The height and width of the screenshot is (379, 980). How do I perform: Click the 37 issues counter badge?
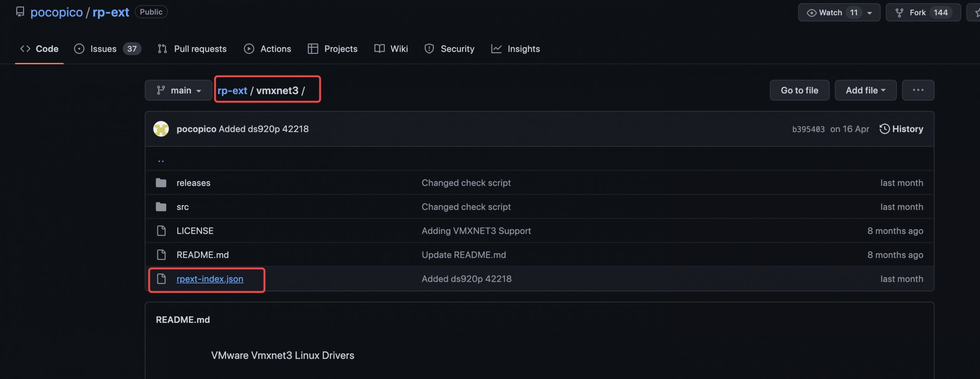(132, 49)
